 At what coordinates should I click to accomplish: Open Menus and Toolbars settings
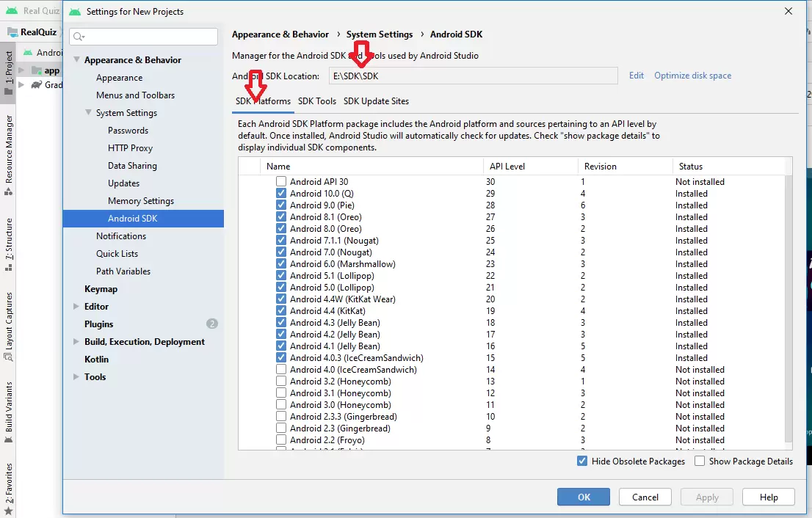click(x=135, y=95)
